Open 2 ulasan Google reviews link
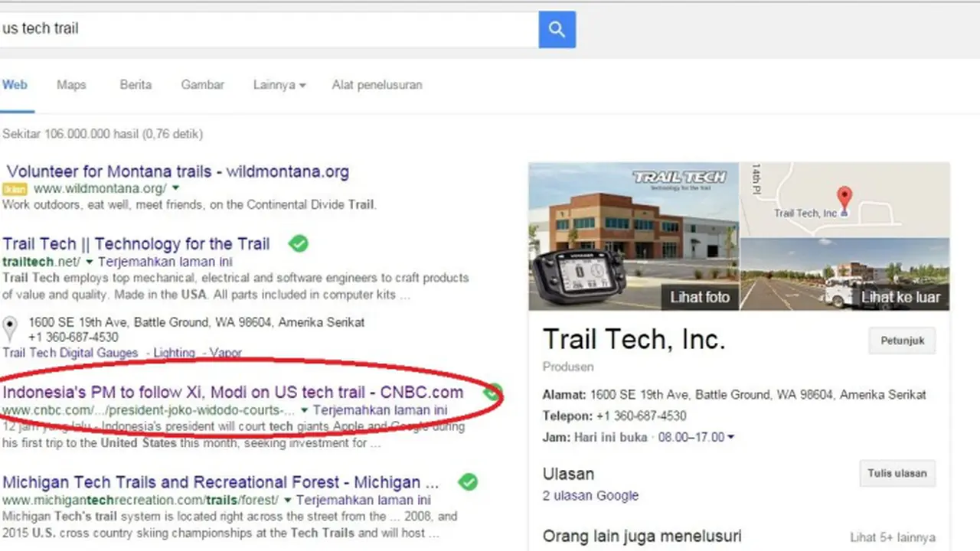The width and height of the screenshot is (980, 551). [590, 496]
